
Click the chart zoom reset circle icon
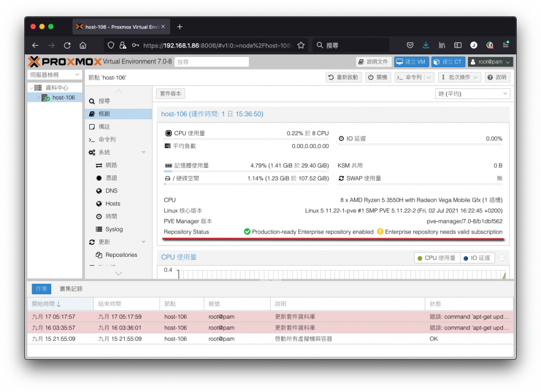[x=502, y=258]
